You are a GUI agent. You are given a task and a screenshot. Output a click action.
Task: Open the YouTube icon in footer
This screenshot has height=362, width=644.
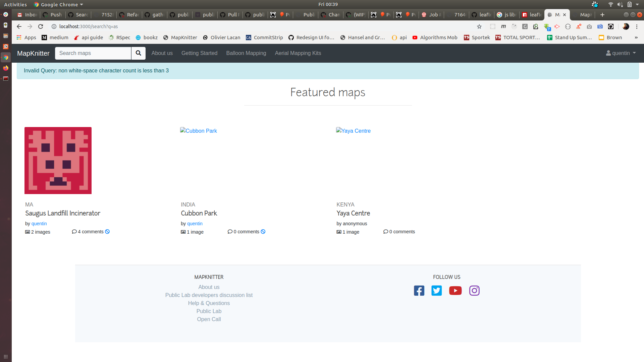(x=455, y=291)
